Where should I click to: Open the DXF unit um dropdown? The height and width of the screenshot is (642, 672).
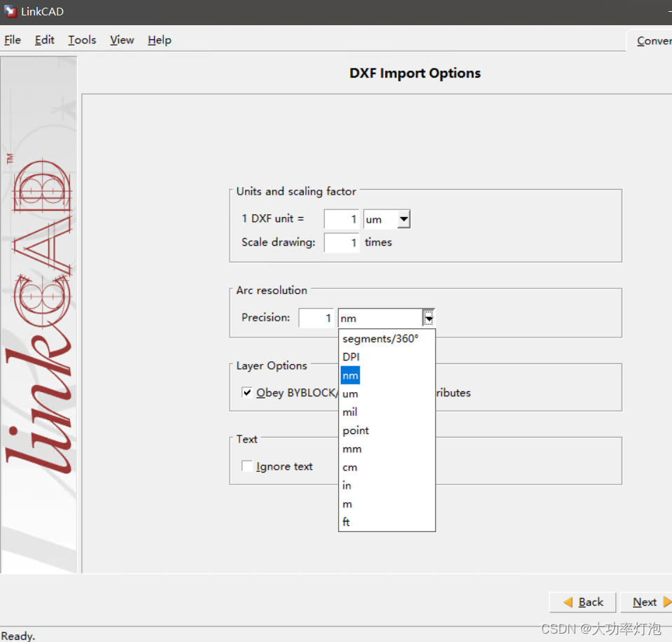tap(404, 219)
